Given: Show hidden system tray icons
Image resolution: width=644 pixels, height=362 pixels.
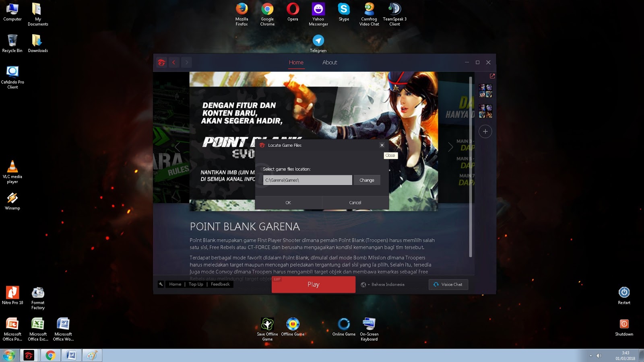Looking at the screenshot, I should [591, 356].
